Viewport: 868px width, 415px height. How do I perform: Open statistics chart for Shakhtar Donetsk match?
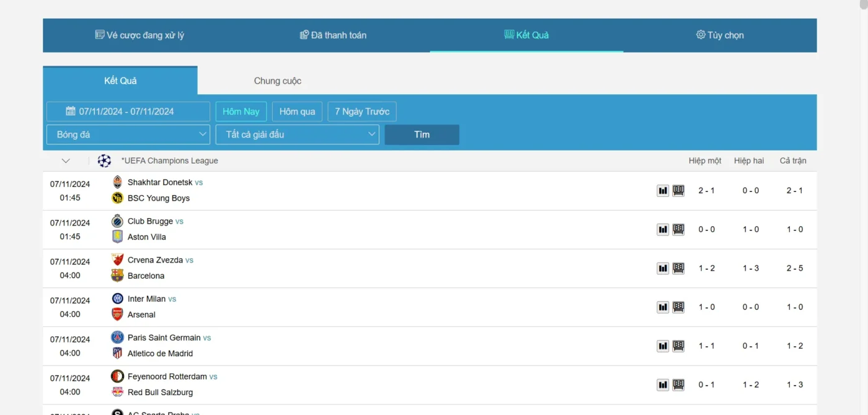click(x=663, y=191)
